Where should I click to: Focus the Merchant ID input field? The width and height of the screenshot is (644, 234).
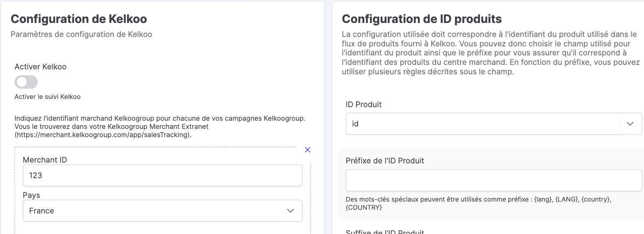tap(162, 175)
